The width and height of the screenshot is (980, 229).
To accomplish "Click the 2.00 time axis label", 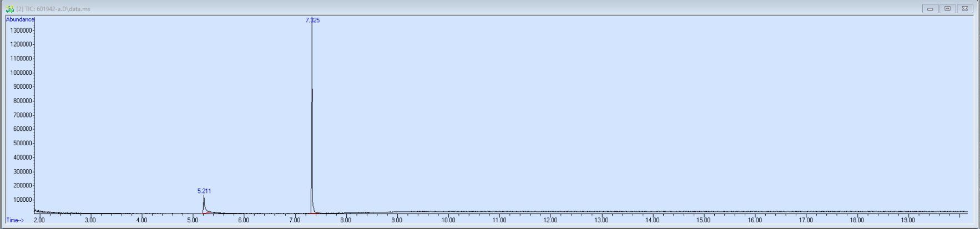I will (39, 220).
